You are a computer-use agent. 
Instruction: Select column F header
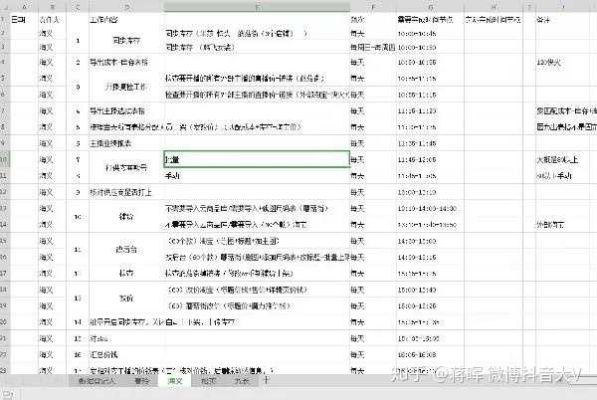pyautogui.click(x=373, y=6)
